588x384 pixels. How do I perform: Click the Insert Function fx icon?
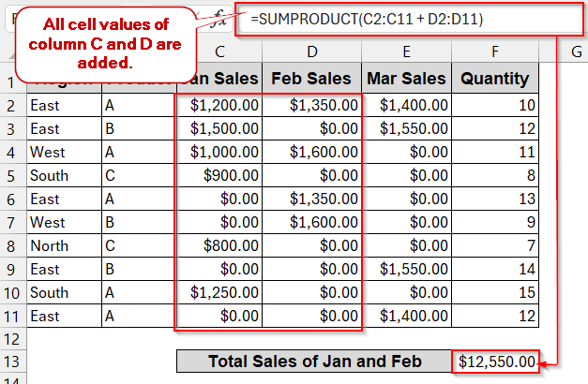coord(217,16)
